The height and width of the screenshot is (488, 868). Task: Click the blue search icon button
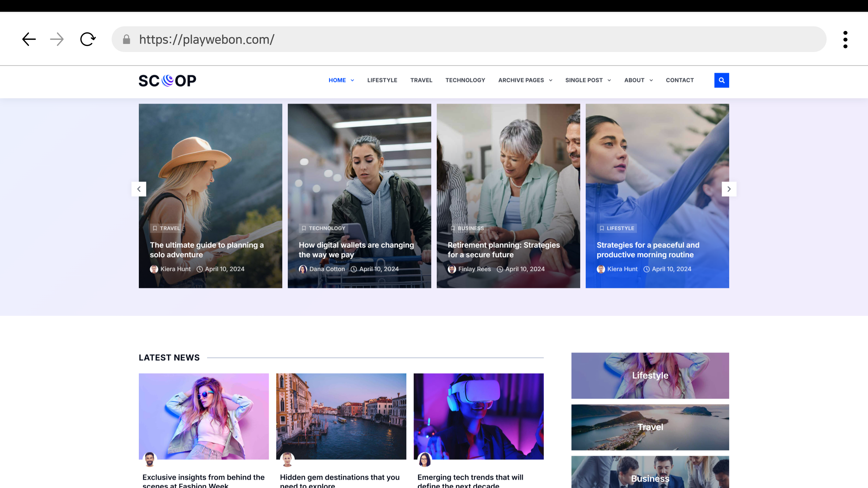pyautogui.click(x=721, y=80)
